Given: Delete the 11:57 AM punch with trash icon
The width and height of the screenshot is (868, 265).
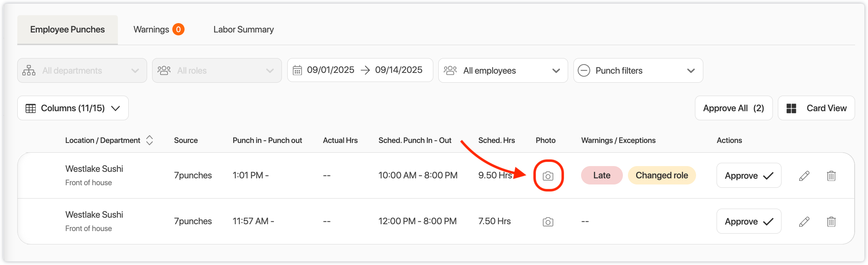Looking at the screenshot, I should coord(831,222).
